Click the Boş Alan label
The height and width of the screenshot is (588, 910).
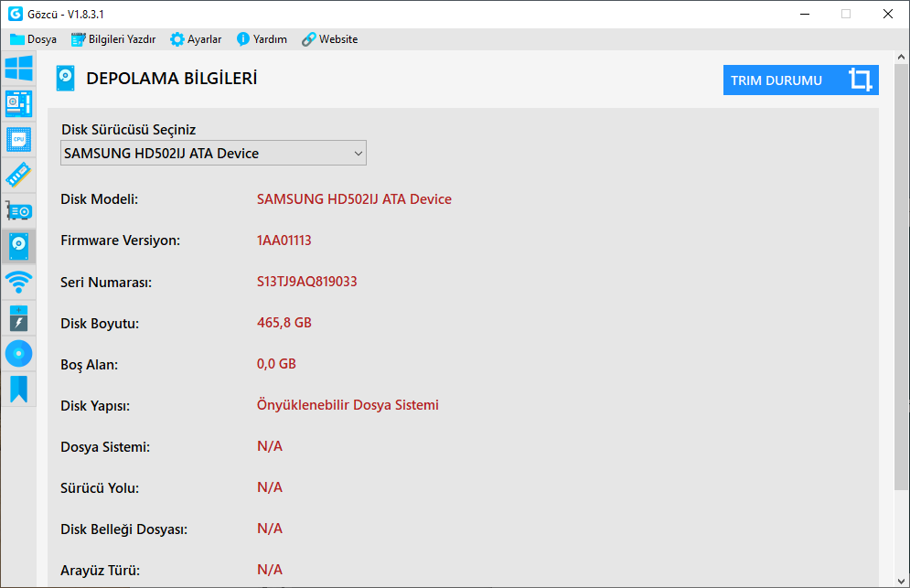pyautogui.click(x=90, y=365)
